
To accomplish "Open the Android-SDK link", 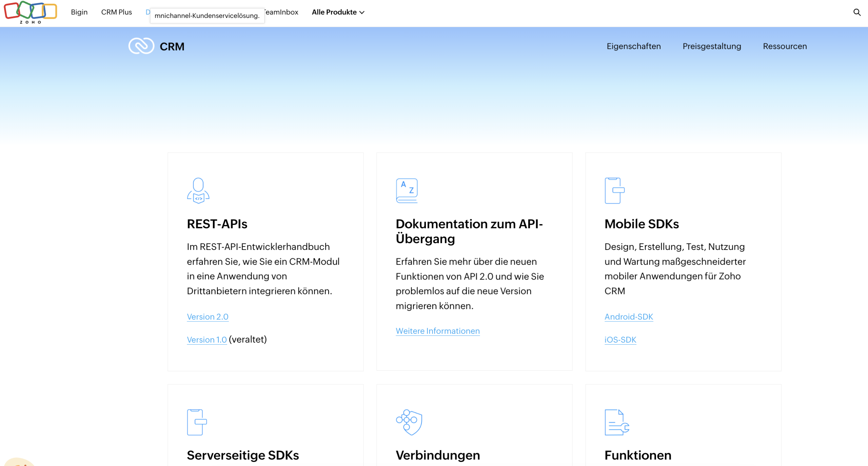I will (628, 317).
